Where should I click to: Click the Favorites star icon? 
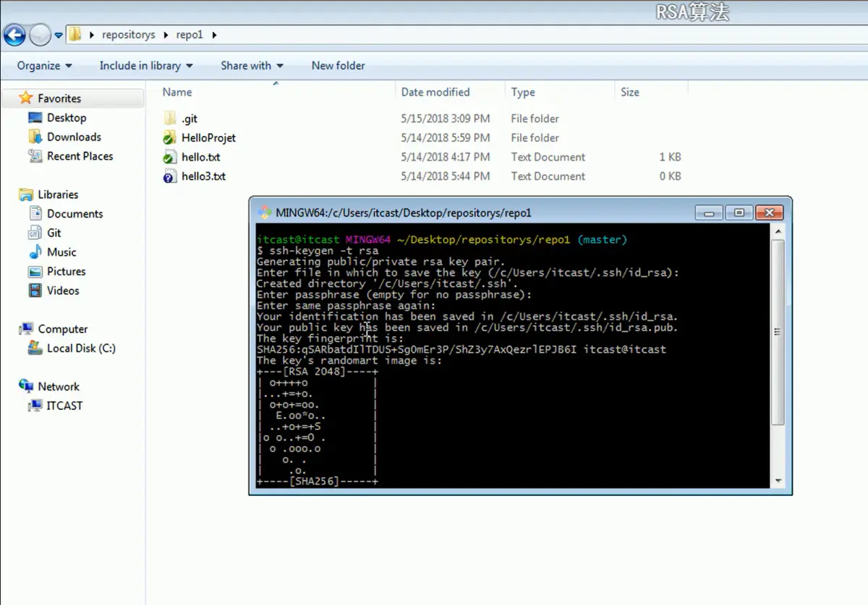pyautogui.click(x=26, y=98)
